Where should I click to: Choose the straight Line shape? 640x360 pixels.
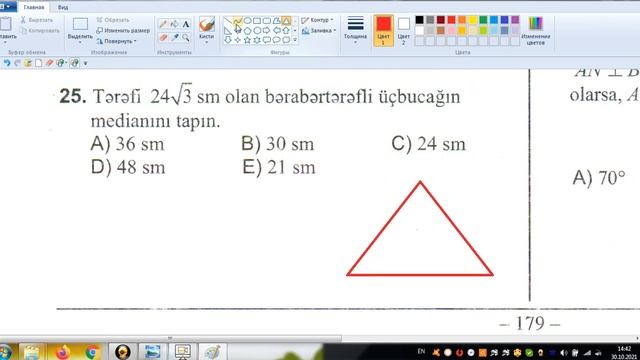click(x=228, y=21)
